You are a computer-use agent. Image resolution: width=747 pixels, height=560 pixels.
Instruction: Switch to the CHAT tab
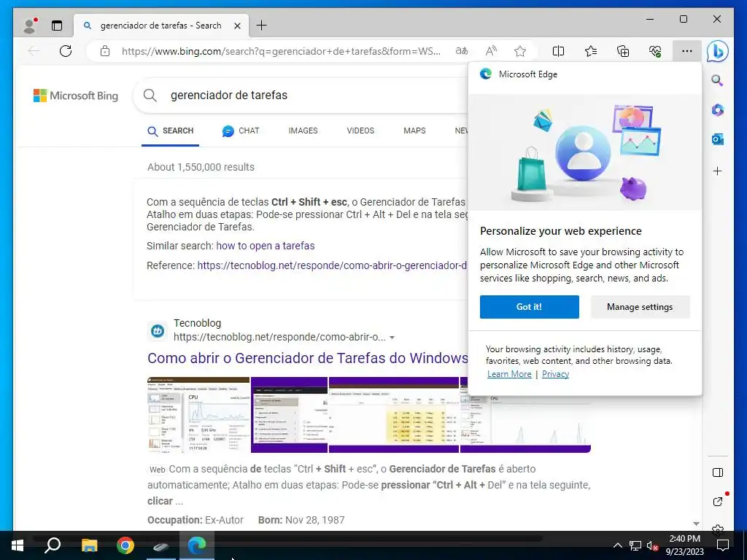241,131
